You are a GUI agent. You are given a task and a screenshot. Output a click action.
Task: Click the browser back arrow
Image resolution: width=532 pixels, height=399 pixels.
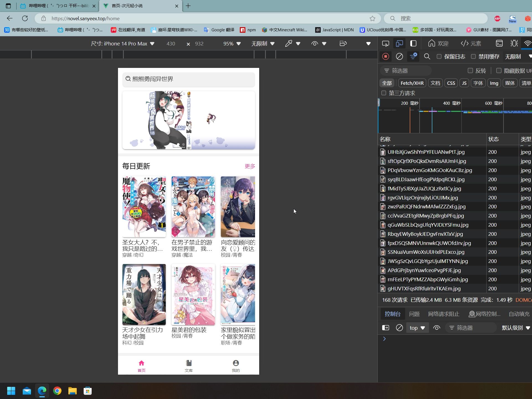[x=10, y=18]
